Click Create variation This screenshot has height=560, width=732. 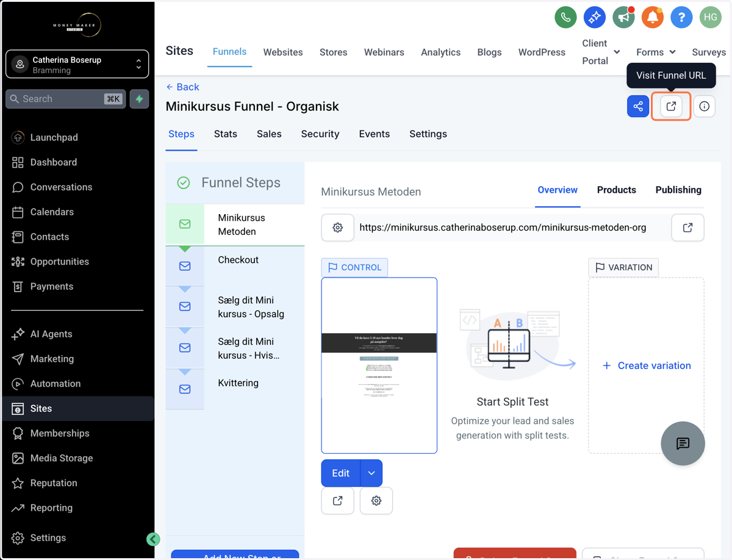(x=647, y=365)
